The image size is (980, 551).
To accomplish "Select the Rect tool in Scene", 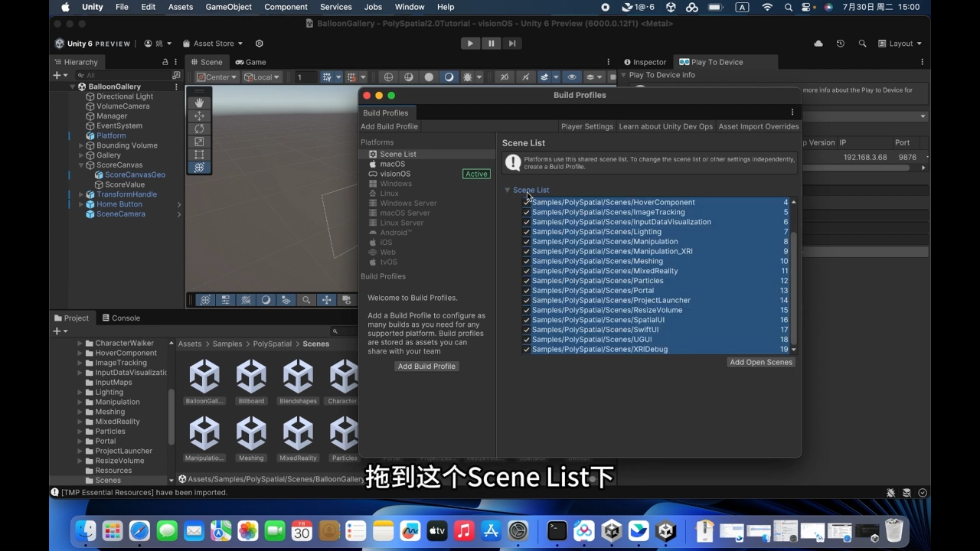I will [x=199, y=155].
